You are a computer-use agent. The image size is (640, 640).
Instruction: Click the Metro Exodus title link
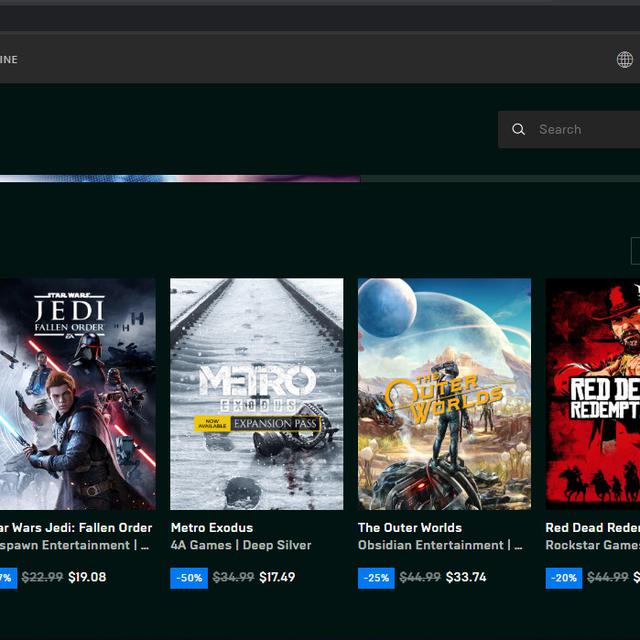212,527
